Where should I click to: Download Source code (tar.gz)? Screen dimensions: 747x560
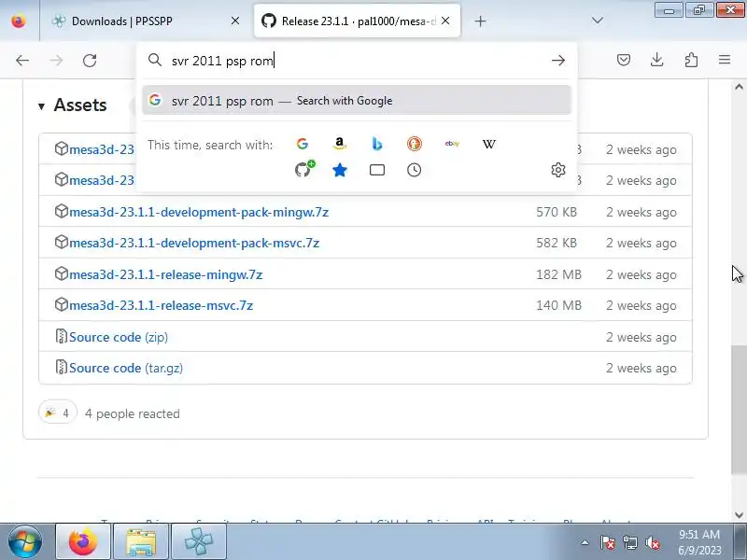click(126, 368)
